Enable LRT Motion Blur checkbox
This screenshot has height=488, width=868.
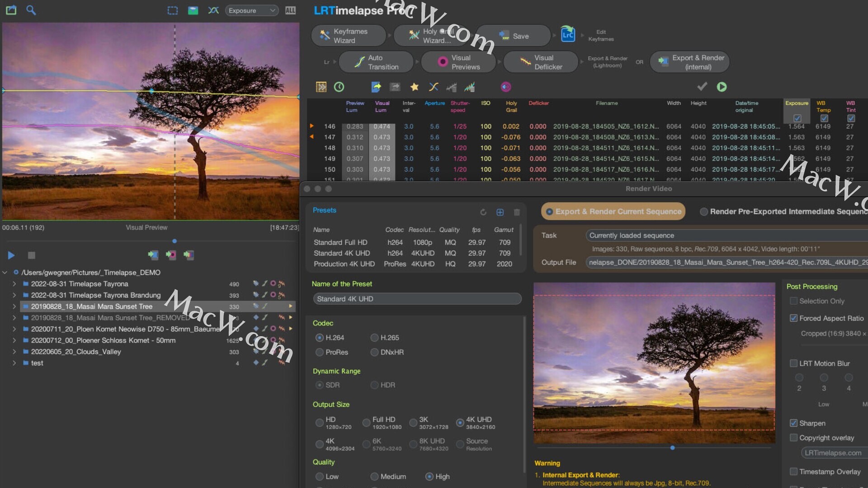793,363
